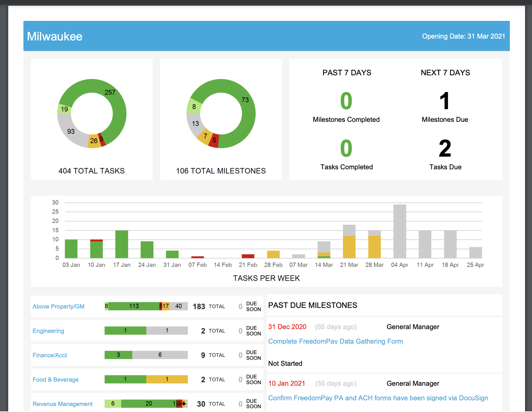Image resolution: width=532 pixels, height=412 pixels.
Task: Click the Milestones Completed zero count
Action: (346, 101)
